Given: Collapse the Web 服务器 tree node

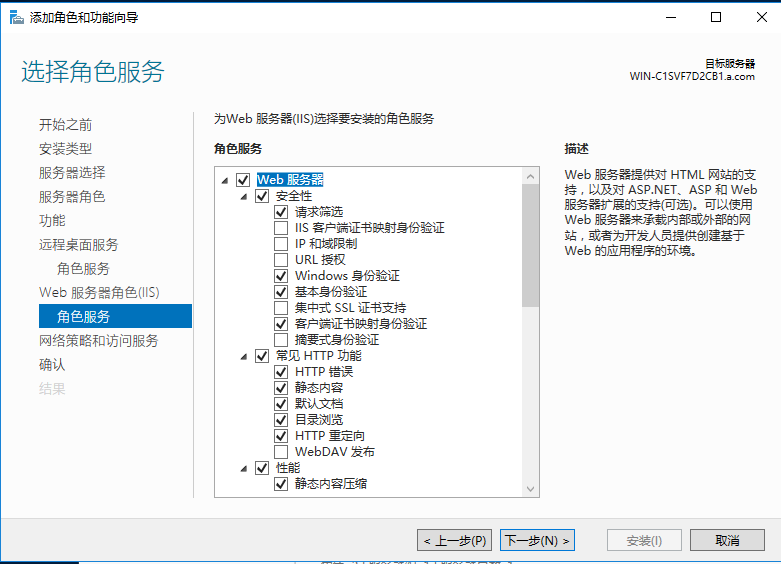Looking at the screenshot, I should (x=225, y=180).
